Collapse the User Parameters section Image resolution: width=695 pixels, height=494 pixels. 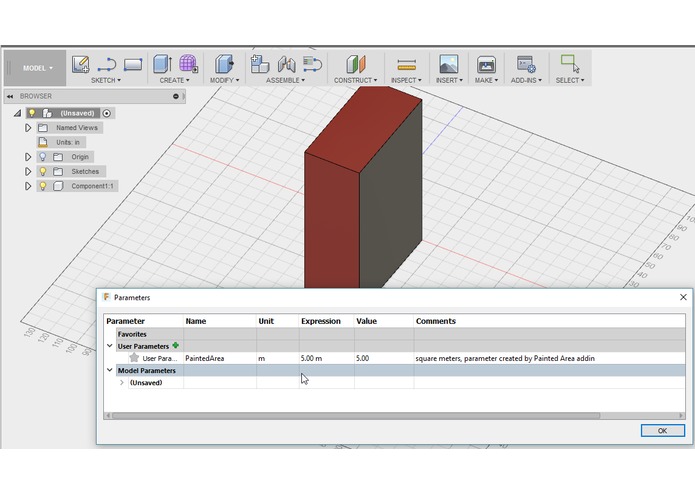pos(110,346)
